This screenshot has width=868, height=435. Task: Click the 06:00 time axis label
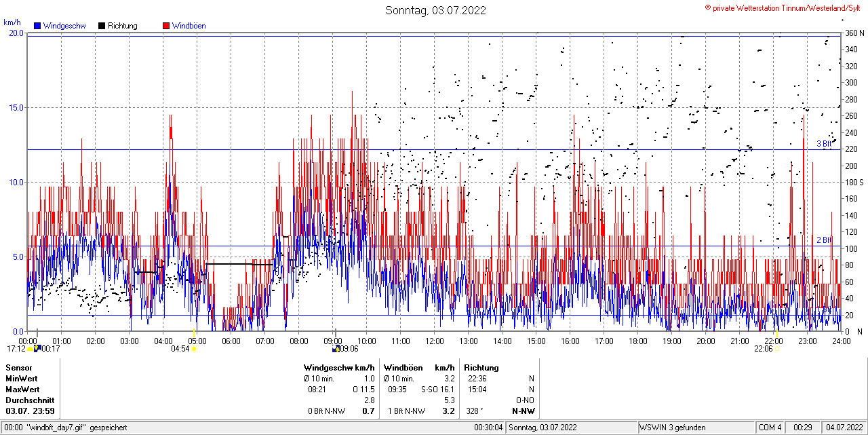[x=231, y=341]
